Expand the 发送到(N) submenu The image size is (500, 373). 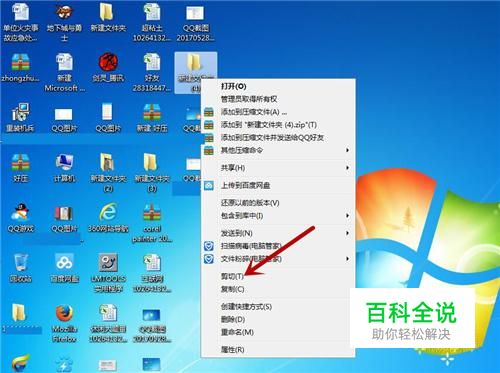[x=278, y=233]
